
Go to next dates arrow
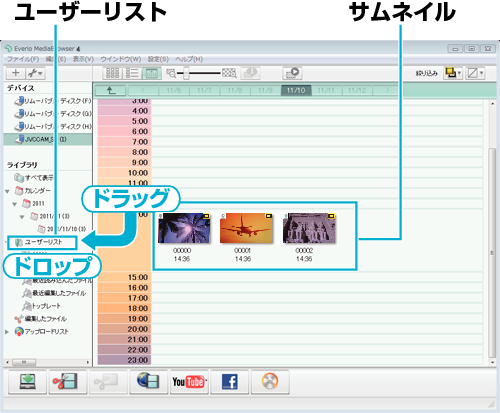coord(387,90)
